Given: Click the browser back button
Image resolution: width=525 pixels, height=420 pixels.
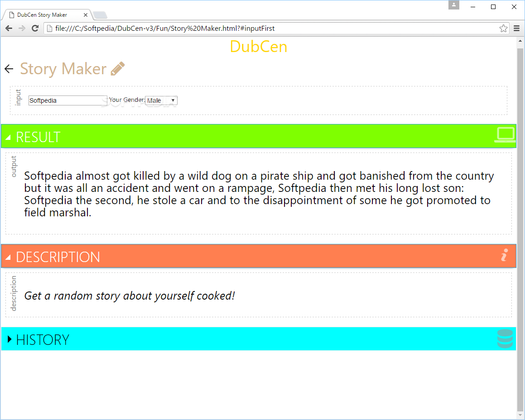Looking at the screenshot, I should coord(9,29).
